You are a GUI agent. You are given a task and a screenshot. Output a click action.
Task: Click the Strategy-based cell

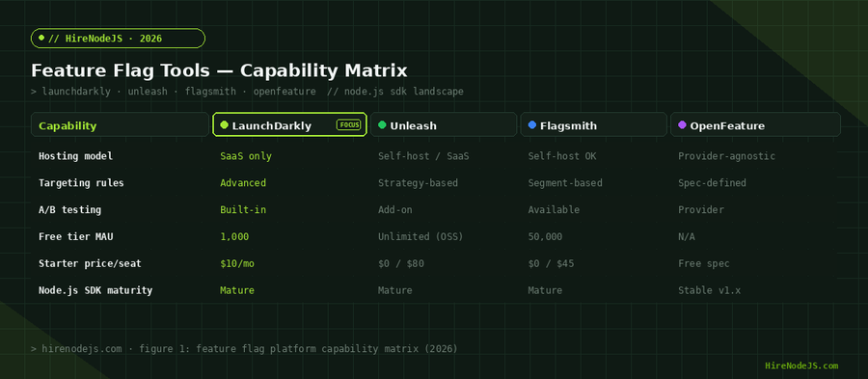pos(418,182)
